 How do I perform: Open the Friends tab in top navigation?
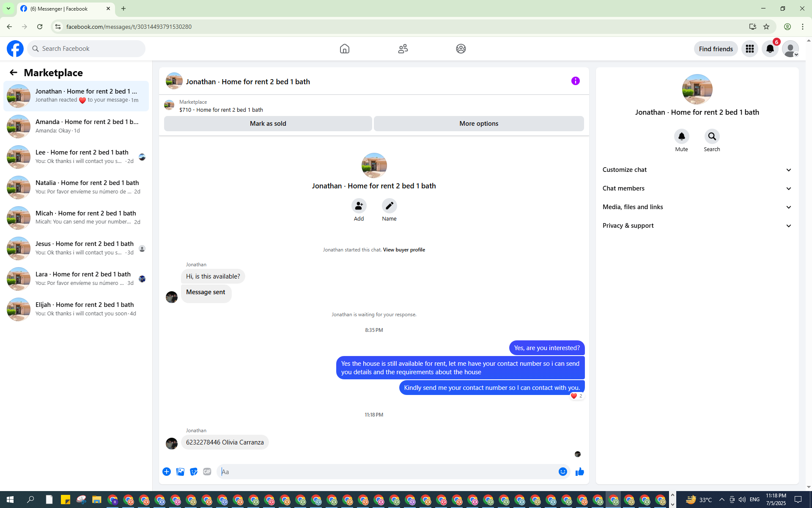403,49
